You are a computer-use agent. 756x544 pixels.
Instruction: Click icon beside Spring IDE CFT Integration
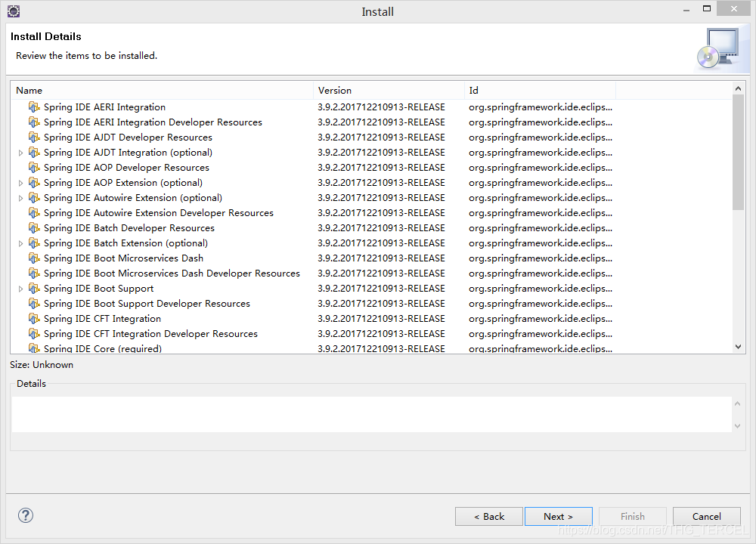tap(34, 319)
